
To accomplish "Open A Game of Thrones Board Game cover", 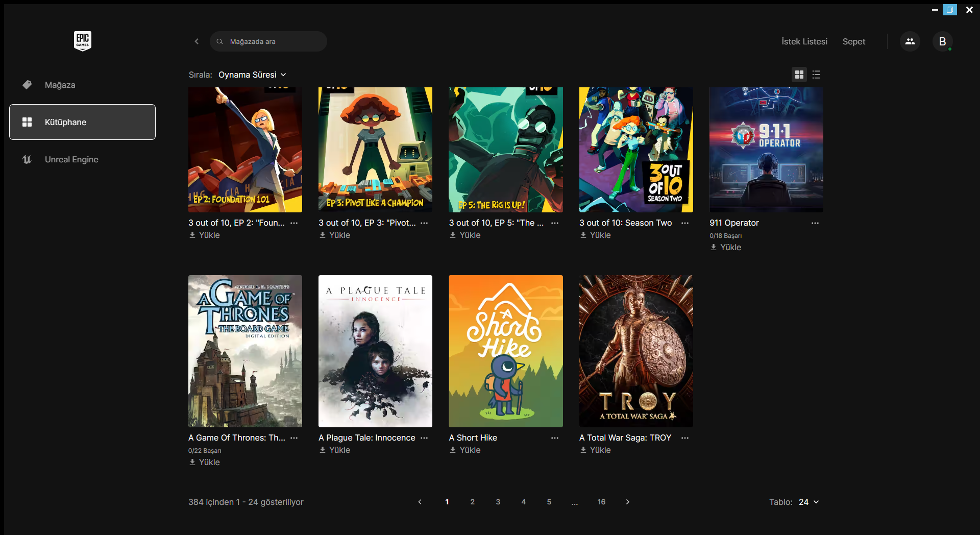I will pos(245,351).
